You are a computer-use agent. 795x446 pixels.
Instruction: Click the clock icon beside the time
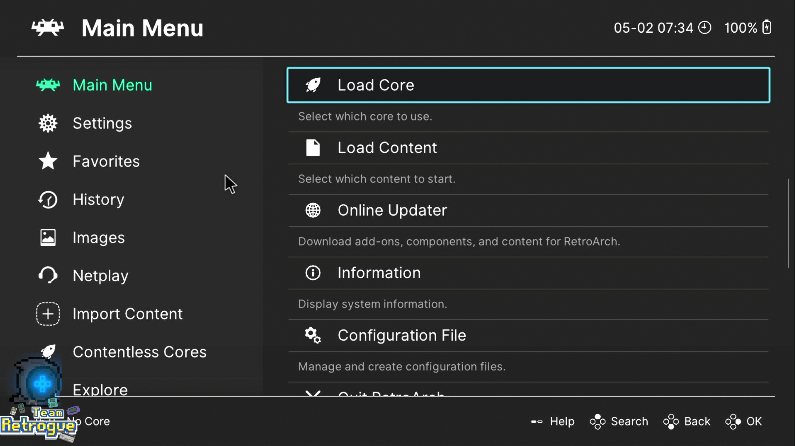tap(705, 27)
